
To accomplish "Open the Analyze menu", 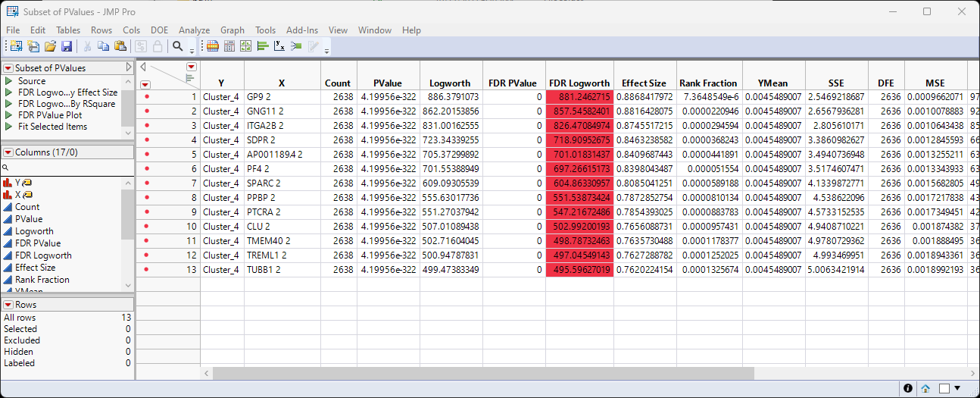I will click(194, 30).
